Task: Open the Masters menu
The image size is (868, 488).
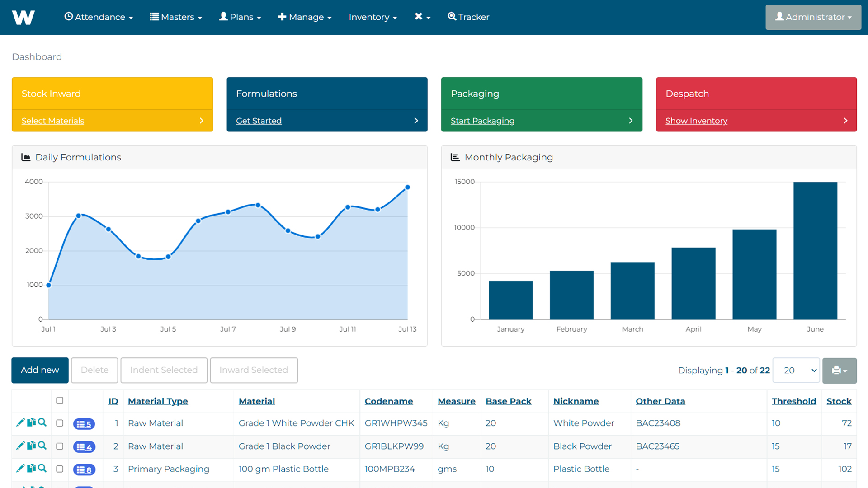Action: click(x=176, y=17)
